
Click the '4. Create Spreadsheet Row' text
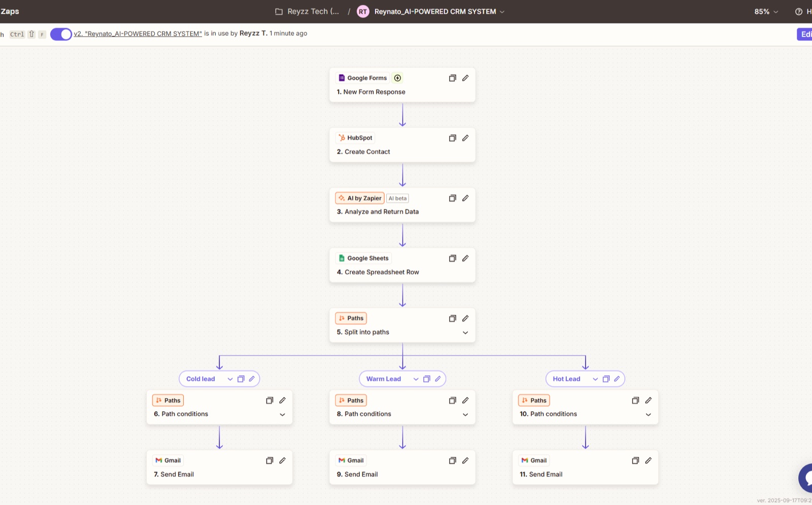click(x=378, y=272)
